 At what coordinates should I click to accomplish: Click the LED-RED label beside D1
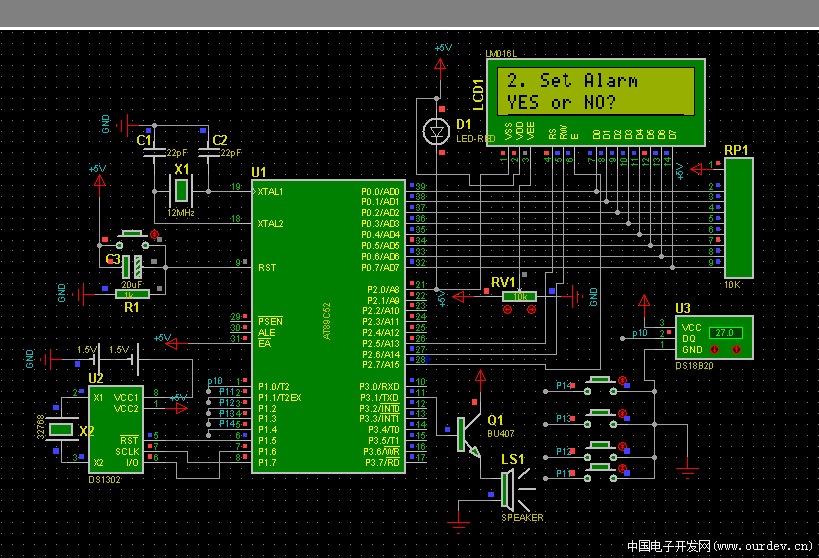475,138
